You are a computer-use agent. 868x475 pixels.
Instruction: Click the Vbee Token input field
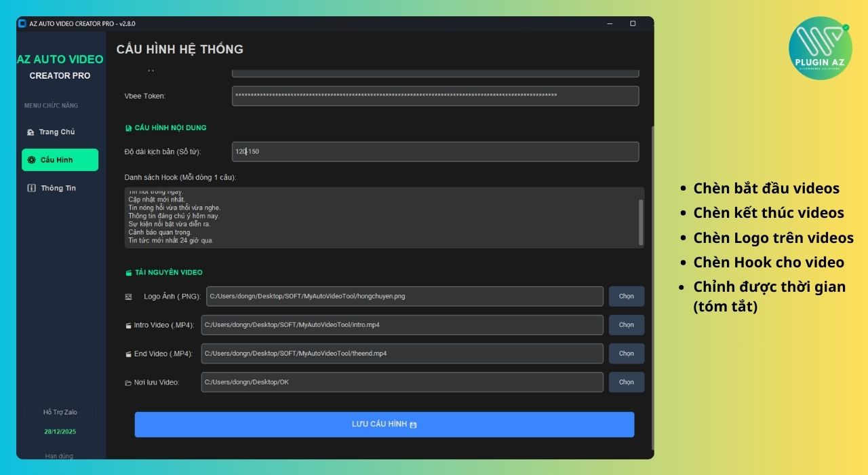coord(434,96)
